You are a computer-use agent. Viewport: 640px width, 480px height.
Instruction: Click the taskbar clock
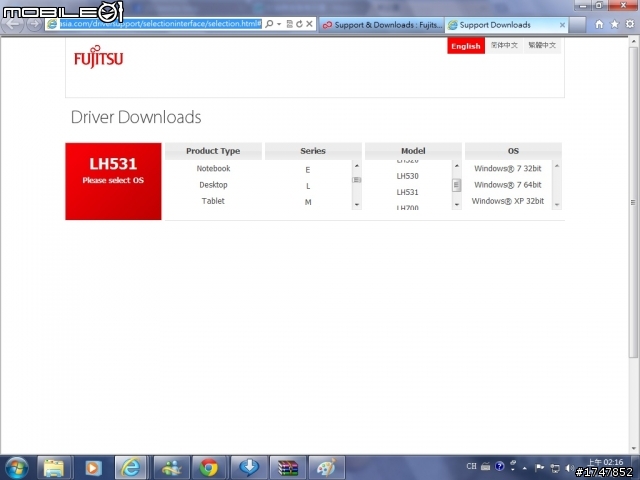[x=606, y=462]
